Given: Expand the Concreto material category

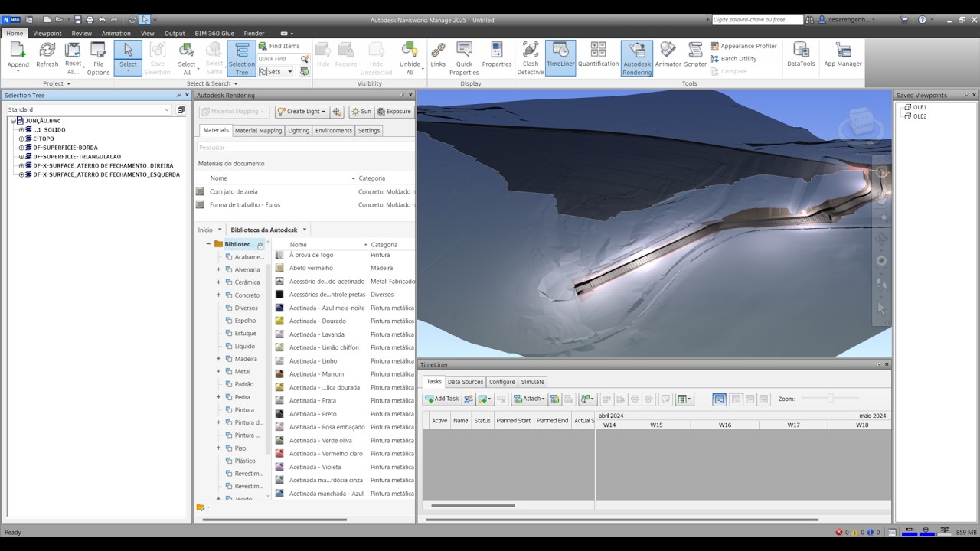Looking at the screenshot, I should coord(218,295).
